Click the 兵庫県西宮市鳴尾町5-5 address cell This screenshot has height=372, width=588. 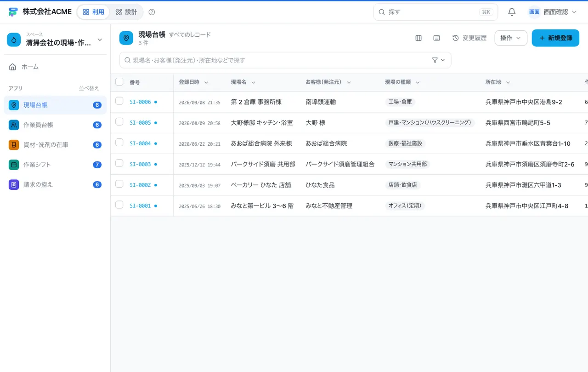point(518,123)
